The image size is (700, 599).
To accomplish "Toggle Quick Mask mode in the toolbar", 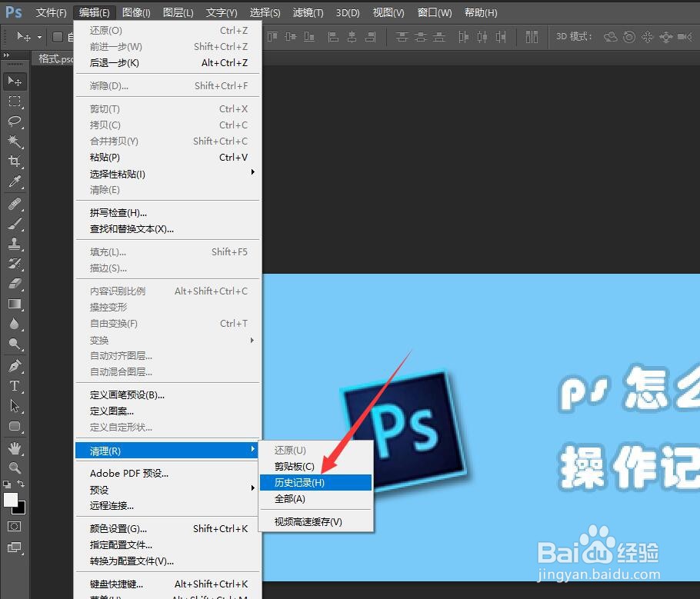I will point(15,527).
